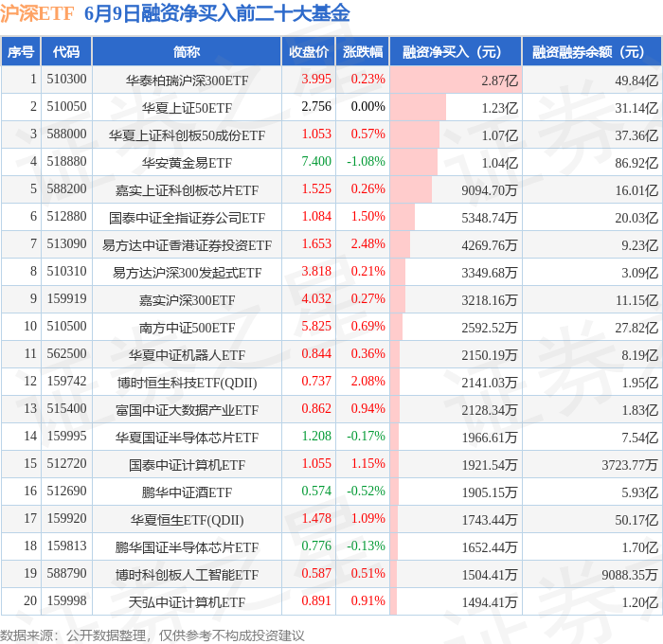
Task: Click the 沪深ETF title label
Action: click(37, 13)
